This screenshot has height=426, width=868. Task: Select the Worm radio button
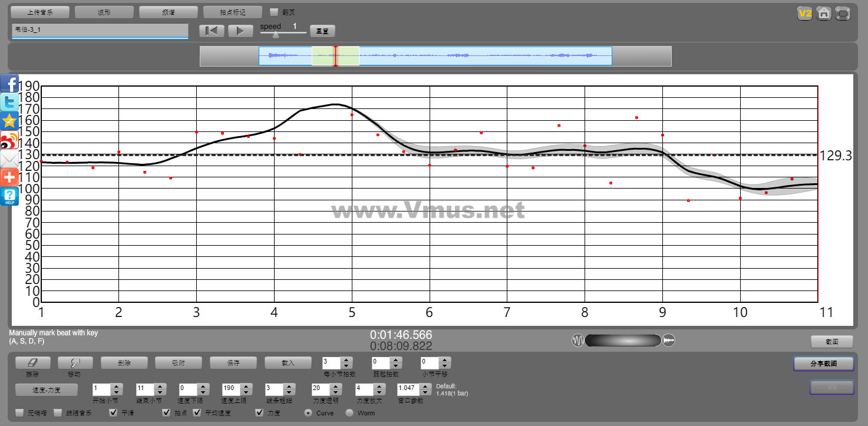point(349,413)
